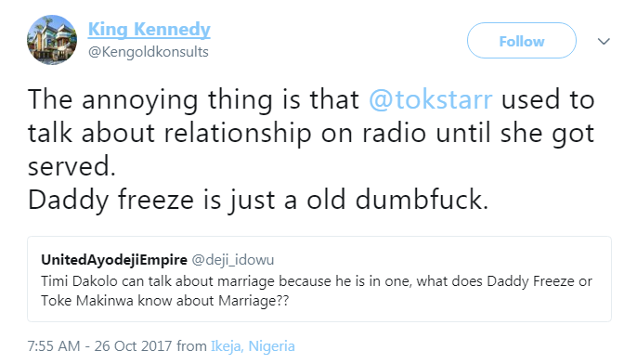
Task: Open the tweet's '7:55 AM' timestamp
Action: click(54, 346)
